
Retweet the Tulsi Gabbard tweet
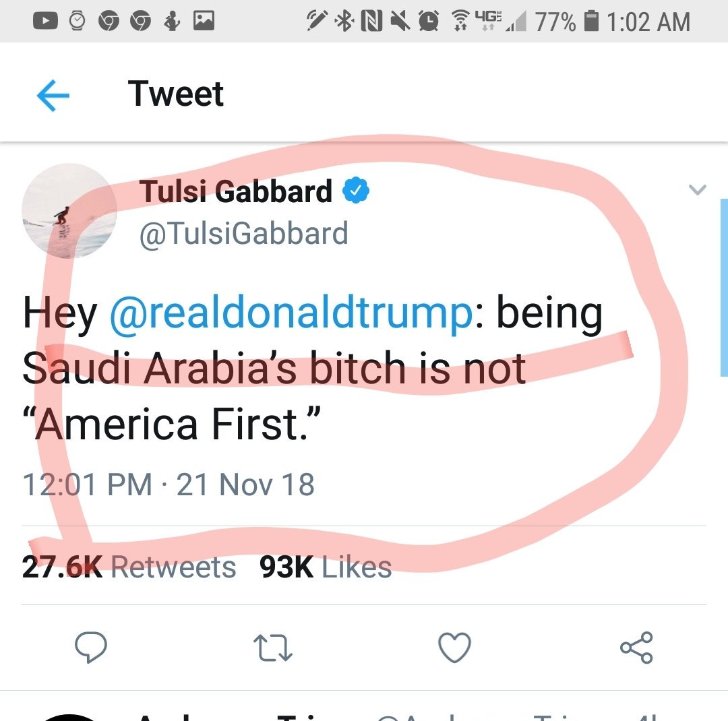[x=272, y=648]
